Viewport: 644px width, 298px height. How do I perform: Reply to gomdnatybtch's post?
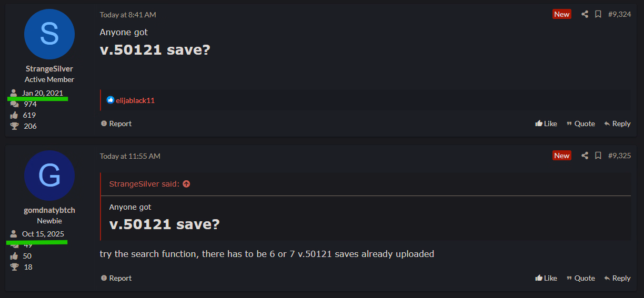click(617, 278)
